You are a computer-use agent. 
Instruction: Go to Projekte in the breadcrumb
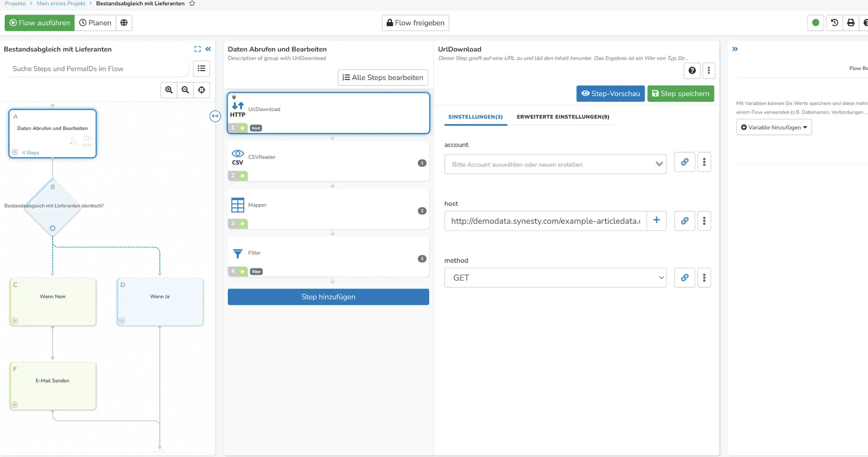15,4
